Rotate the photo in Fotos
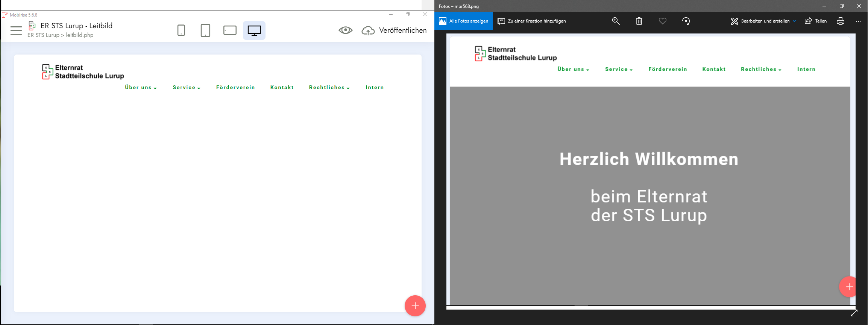This screenshot has height=325, width=868. coord(686,21)
